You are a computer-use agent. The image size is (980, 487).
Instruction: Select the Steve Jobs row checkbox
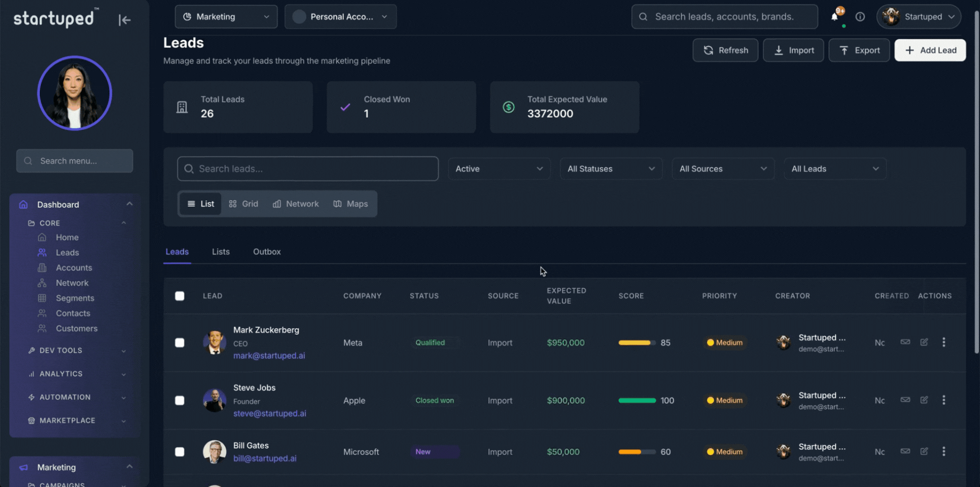[180, 400]
